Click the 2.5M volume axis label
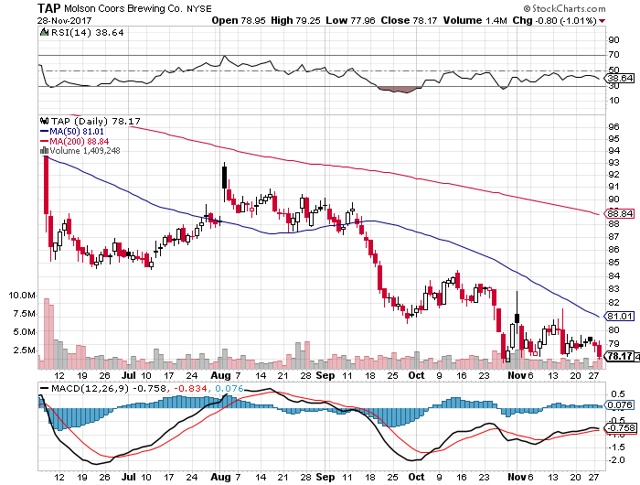Screen dimensions: 640x485 (x=24, y=350)
